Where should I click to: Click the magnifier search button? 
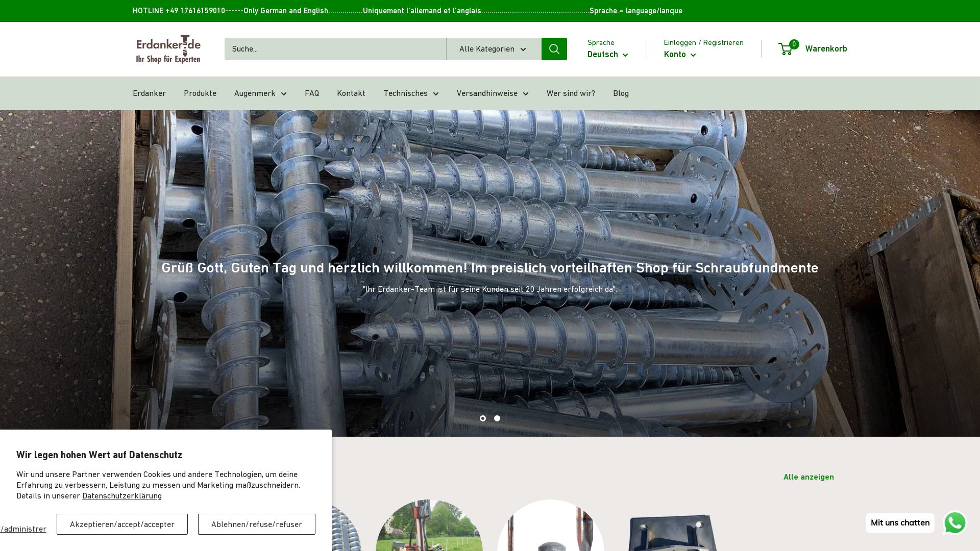click(x=554, y=49)
